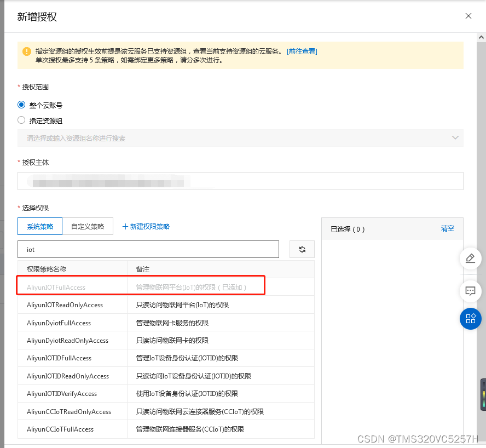Click the scroll up arrow of dialog

tap(481, 38)
